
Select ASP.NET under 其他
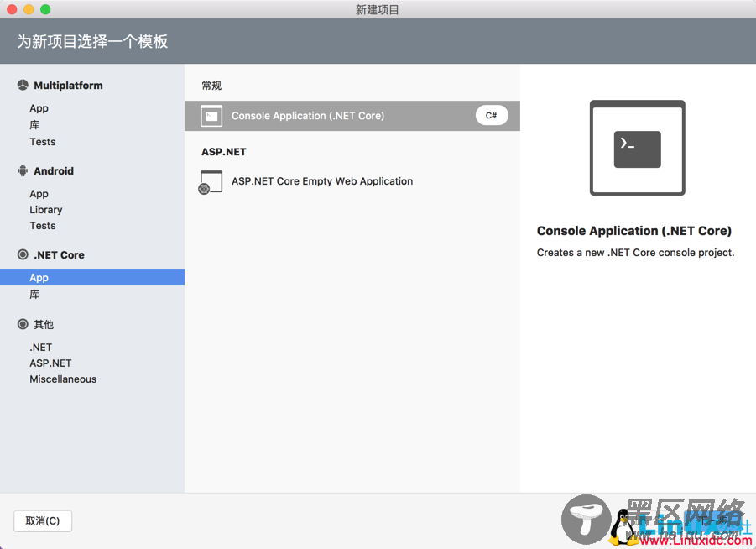[x=50, y=363]
